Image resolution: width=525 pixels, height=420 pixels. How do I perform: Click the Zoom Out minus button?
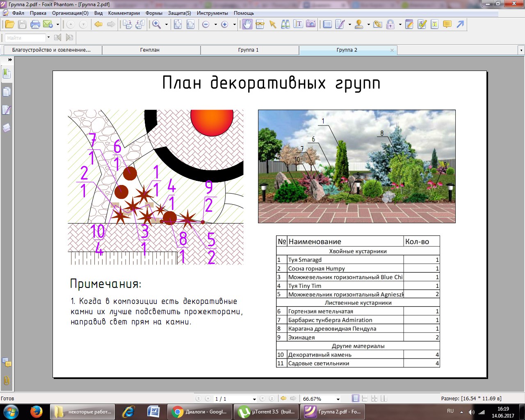click(206, 25)
